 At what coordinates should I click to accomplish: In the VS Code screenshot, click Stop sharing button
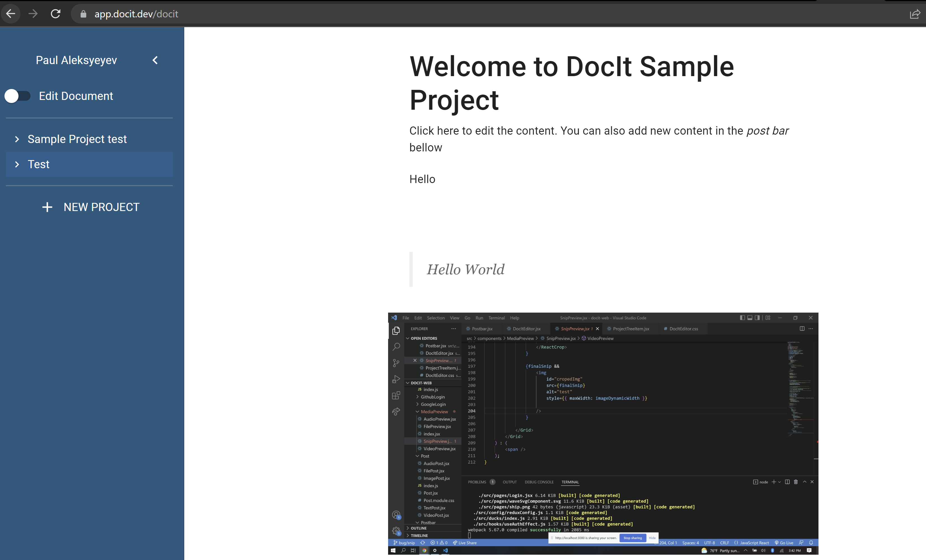pyautogui.click(x=633, y=538)
